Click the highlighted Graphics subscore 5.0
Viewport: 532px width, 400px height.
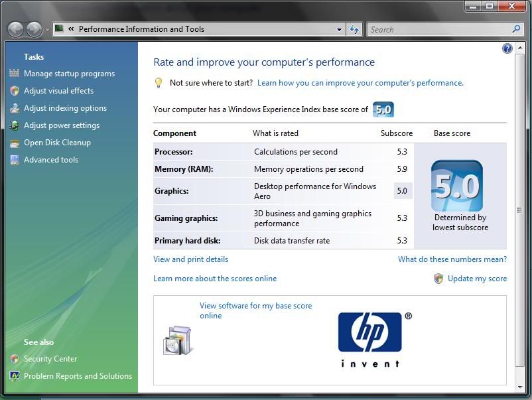pos(403,190)
